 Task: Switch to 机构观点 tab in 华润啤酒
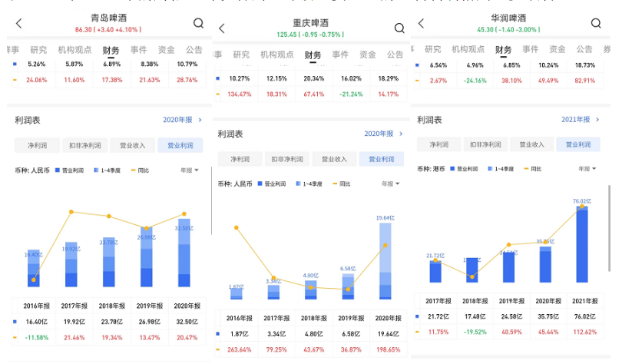468,49
